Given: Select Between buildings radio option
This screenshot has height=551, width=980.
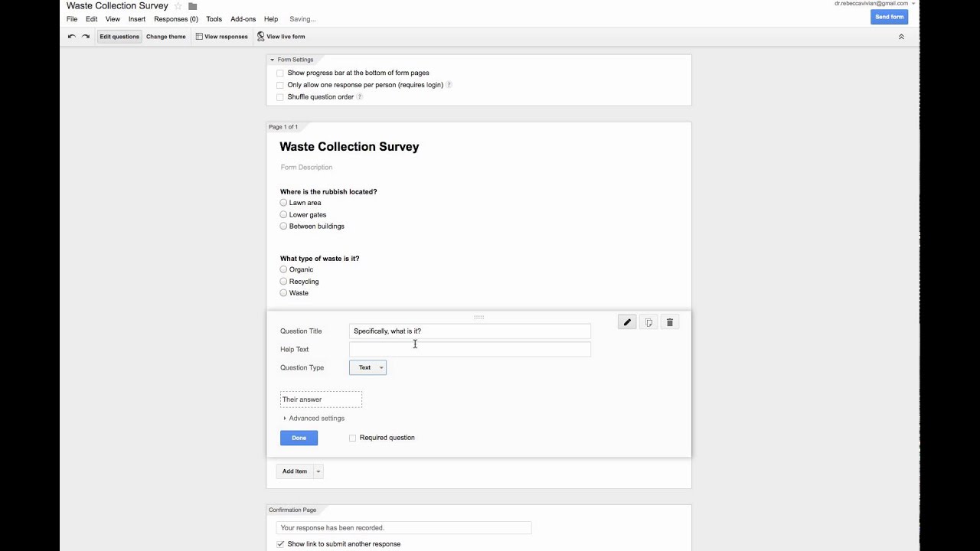Looking at the screenshot, I should pyautogui.click(x=283, y=226).
